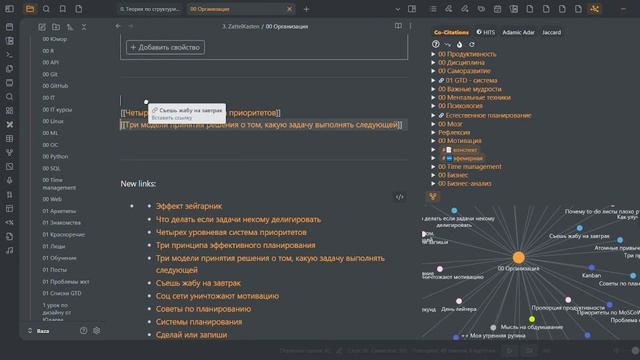
Task: Create a new folder icon in file explorer
Action: [56, 27]
